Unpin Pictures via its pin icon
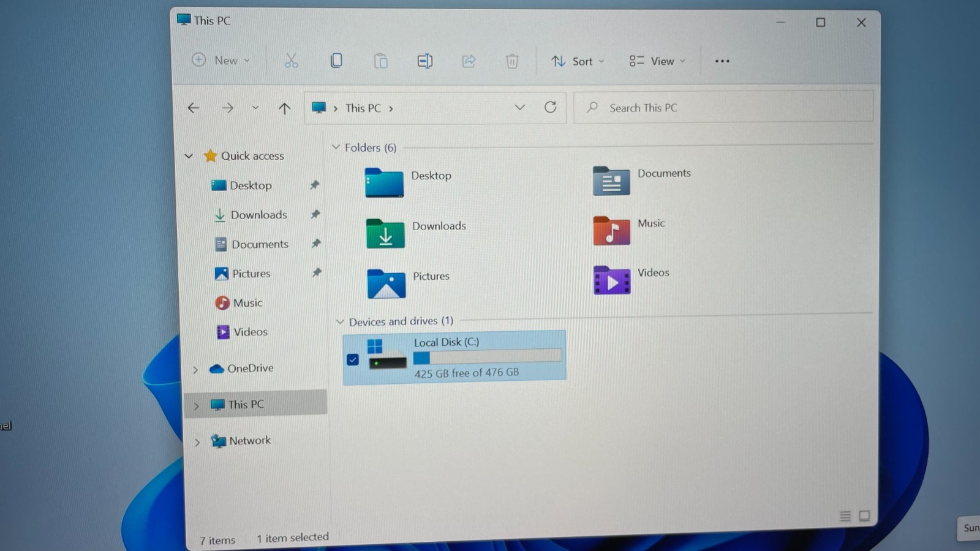 (x=317, y=272)
